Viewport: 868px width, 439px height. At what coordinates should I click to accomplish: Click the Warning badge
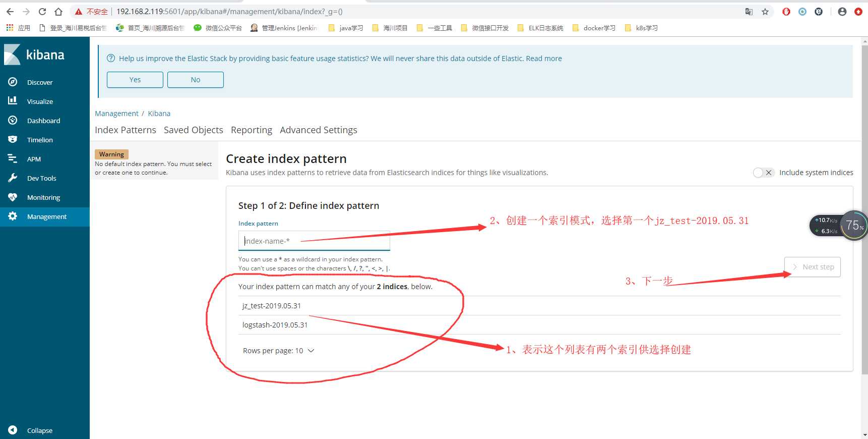tap(111, 154)
